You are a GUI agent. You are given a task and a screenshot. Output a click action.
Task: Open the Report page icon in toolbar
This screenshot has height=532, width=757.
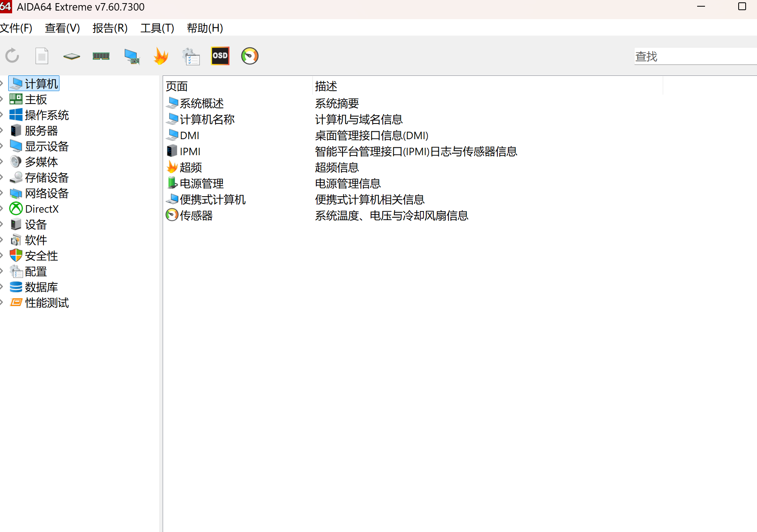coord(42,56)
